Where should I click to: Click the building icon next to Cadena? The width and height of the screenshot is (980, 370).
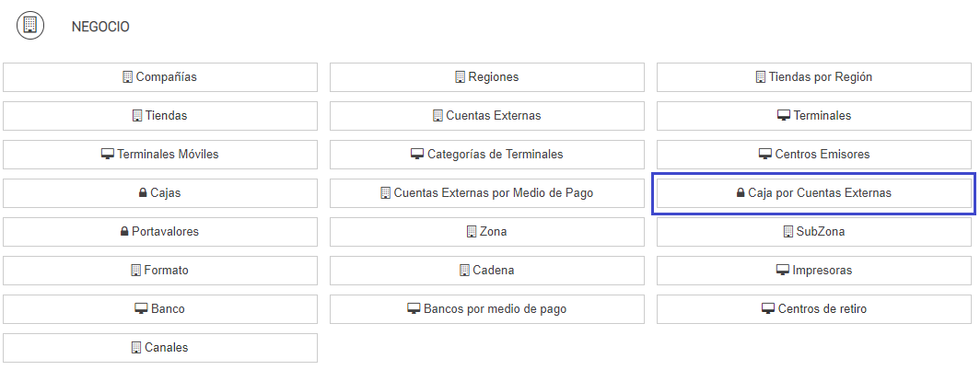(464, 271)
